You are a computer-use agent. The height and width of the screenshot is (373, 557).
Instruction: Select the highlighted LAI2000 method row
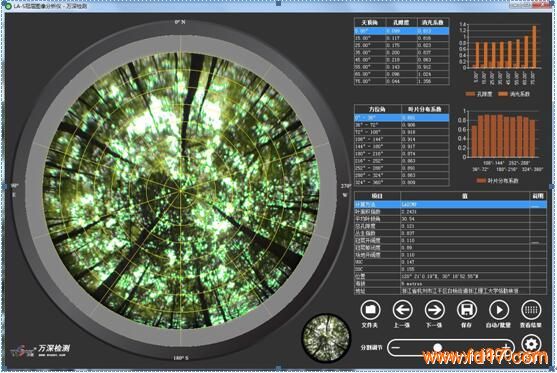coord(450,204)
